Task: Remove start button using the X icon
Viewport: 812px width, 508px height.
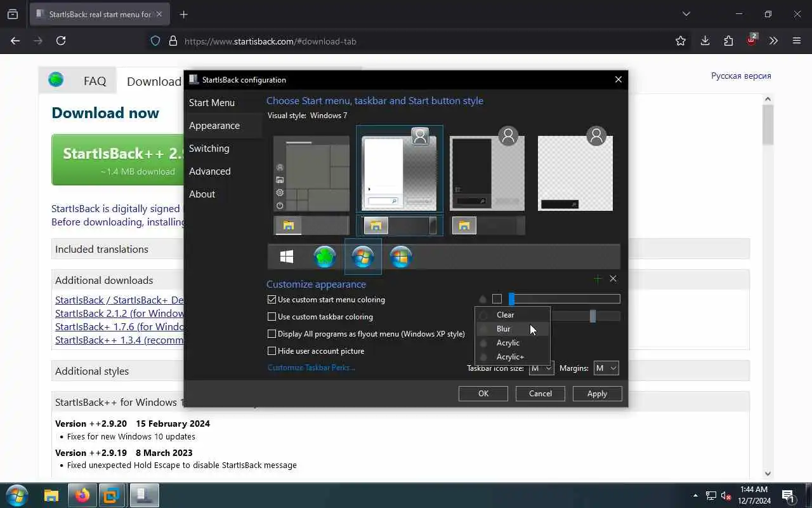Action: 613,279
